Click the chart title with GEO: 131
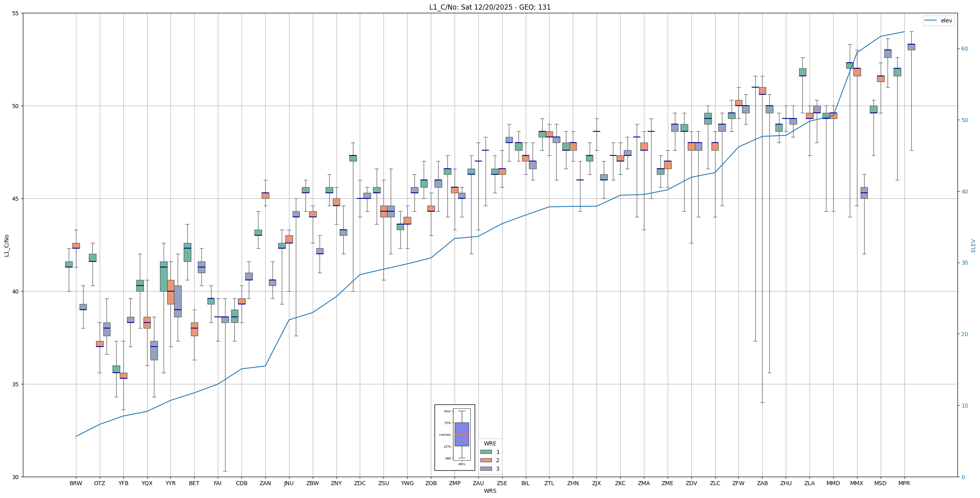Screen dimensions: 980x498 click(490, 7)
